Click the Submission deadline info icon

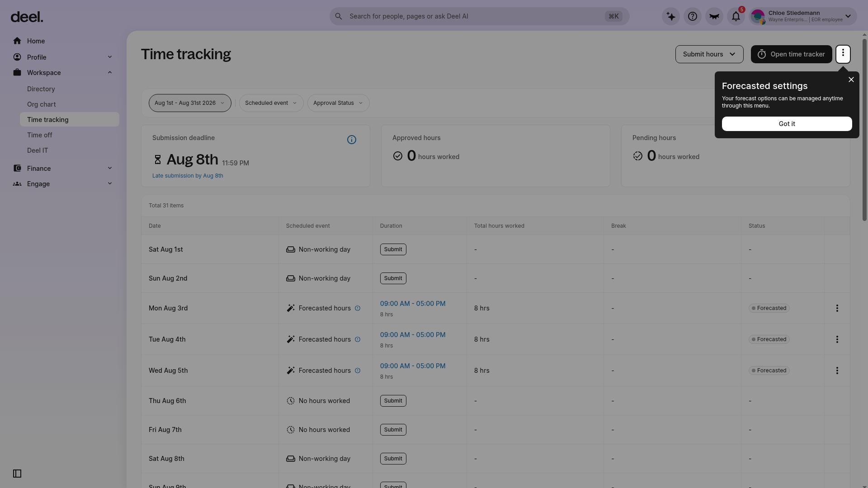click(x=352, y=140)
